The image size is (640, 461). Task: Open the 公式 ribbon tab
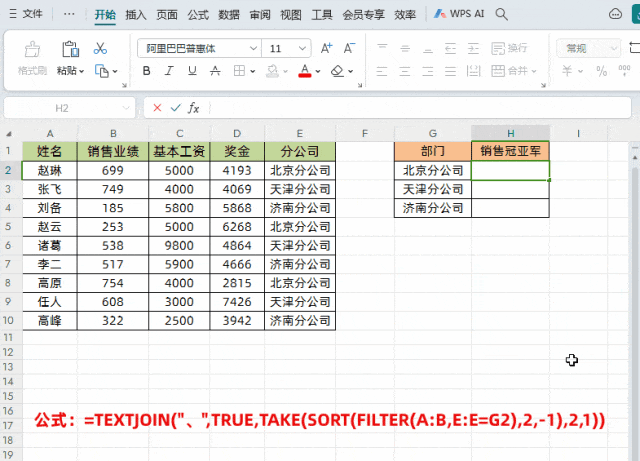(198, 15)
